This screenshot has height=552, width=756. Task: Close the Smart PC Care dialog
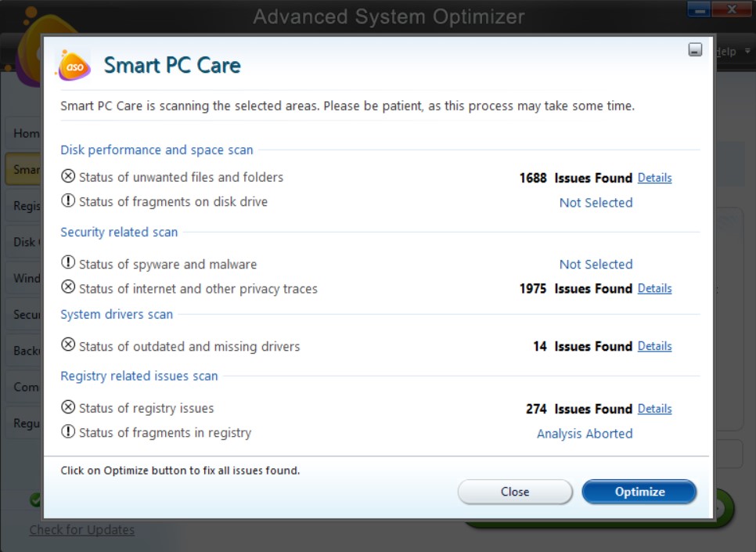tap(515, 492)
